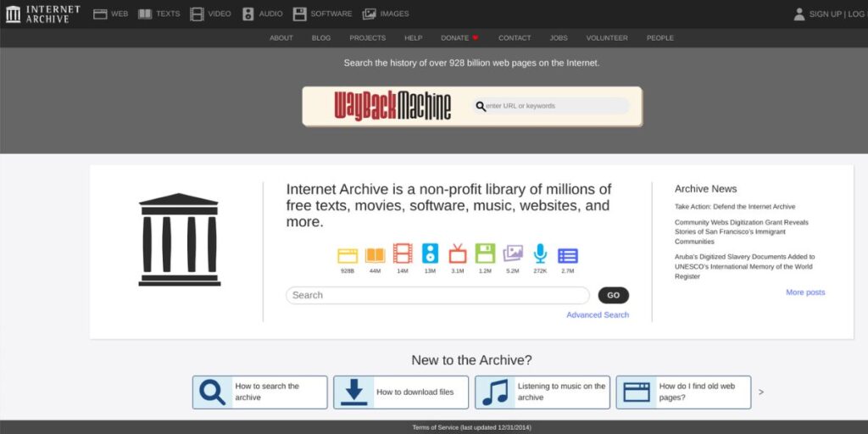Focus the main archive Search field
This screenshot has height=434, width=868.
point(438,295)
